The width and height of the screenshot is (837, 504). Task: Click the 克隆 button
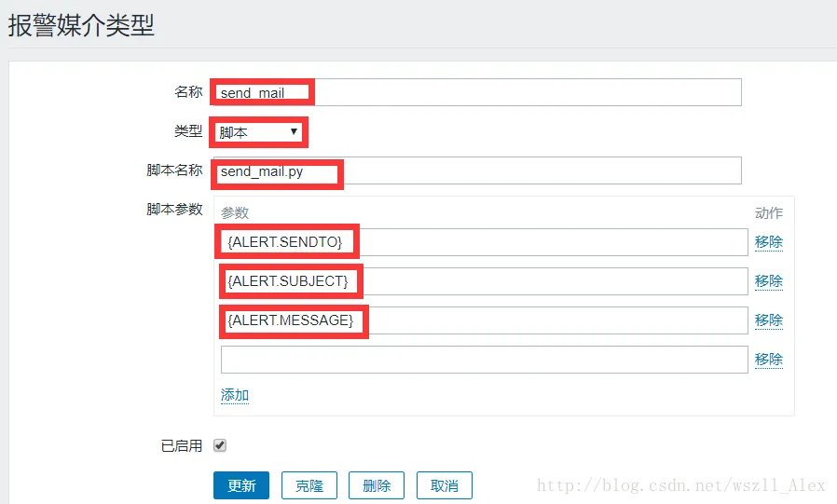point(309,485)
